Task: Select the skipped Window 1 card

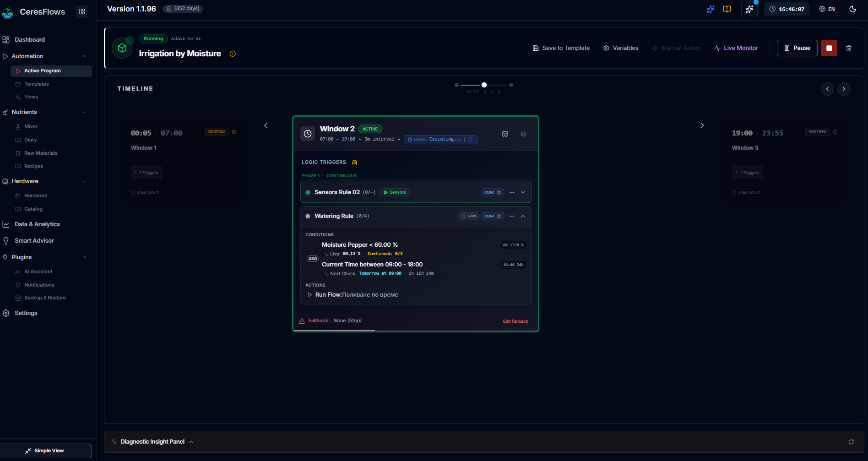Action: (x=184, y=162)
